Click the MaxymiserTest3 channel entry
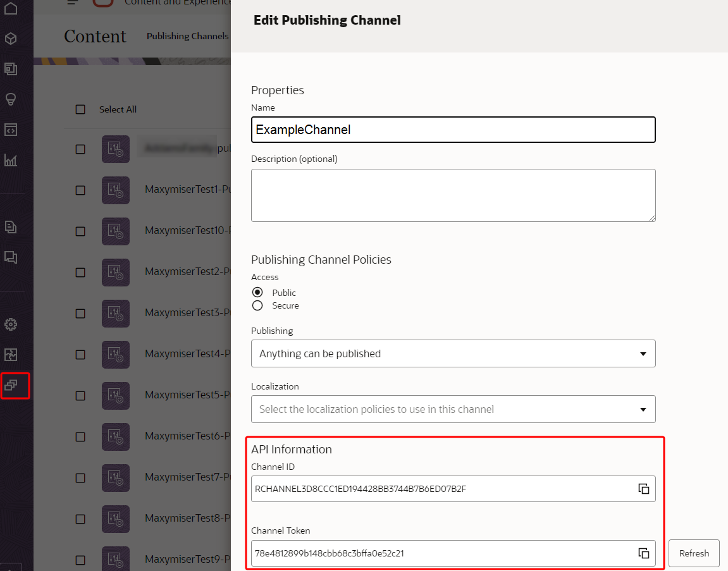Screen dimensions: 728x571 [x=186, y=312]
